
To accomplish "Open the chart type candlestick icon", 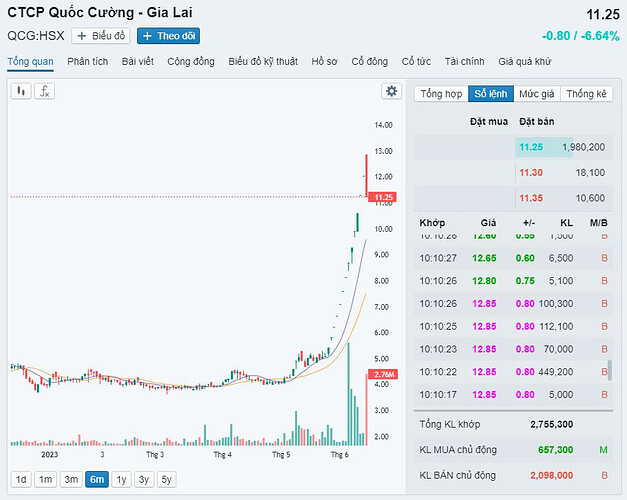I will coord(20,91).
